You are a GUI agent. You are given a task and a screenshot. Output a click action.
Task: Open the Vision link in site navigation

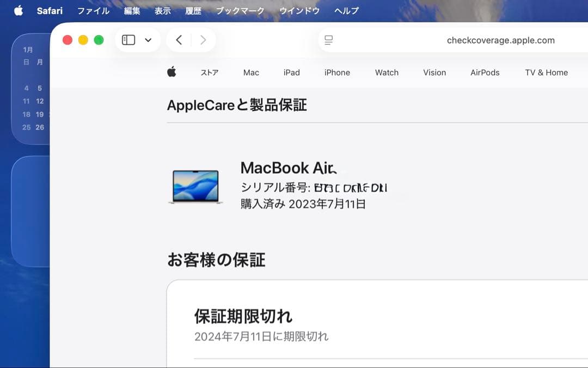(434, 72)
